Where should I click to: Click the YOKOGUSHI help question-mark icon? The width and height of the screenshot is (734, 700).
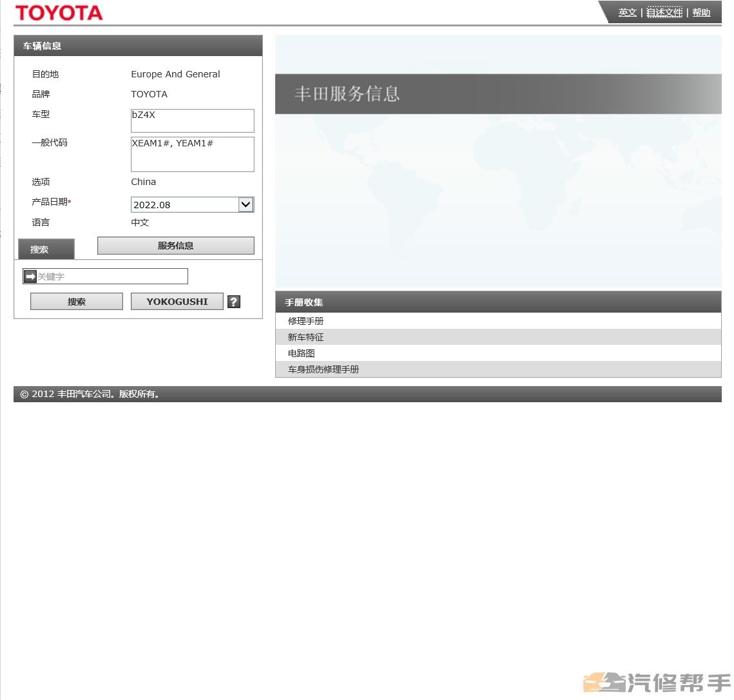(233, 302)
